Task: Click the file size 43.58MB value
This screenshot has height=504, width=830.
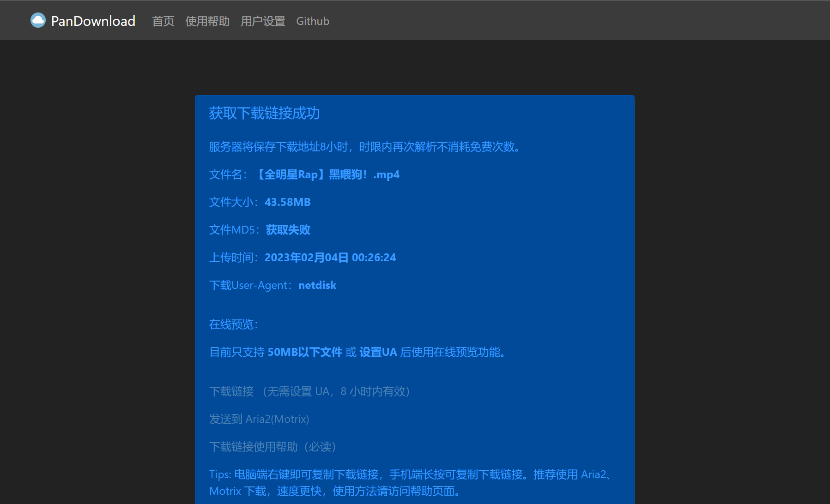Action: pos(288,202)
